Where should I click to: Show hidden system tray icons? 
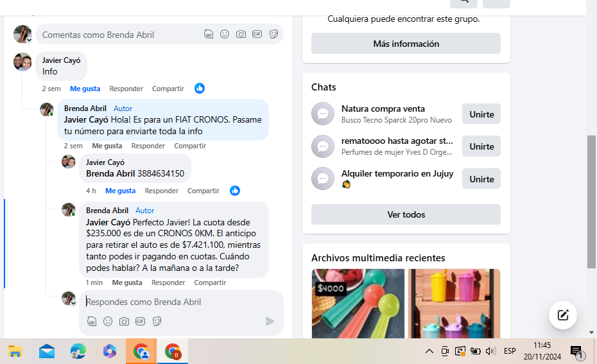[x=429, y=351]
